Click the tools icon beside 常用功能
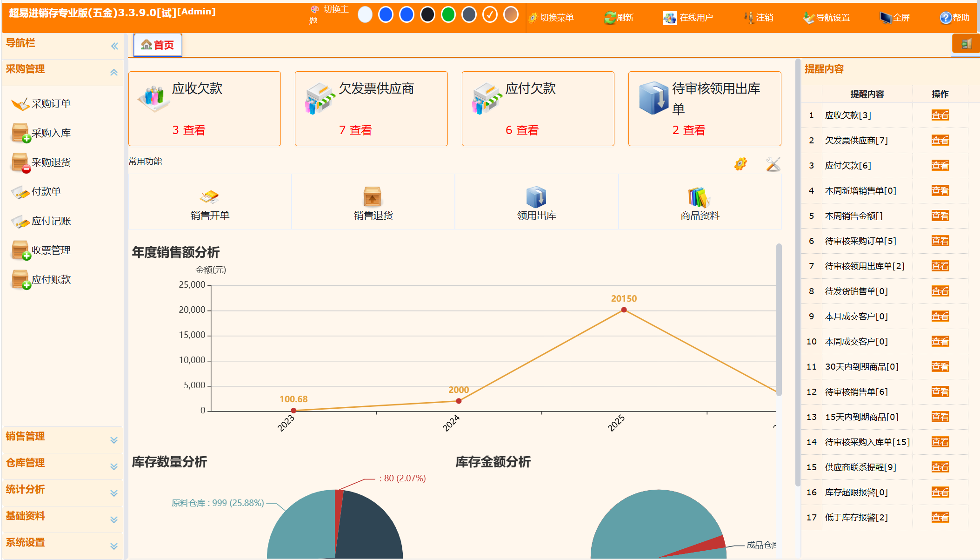This screenshot has height=560, width=980. tap(773, 164)
